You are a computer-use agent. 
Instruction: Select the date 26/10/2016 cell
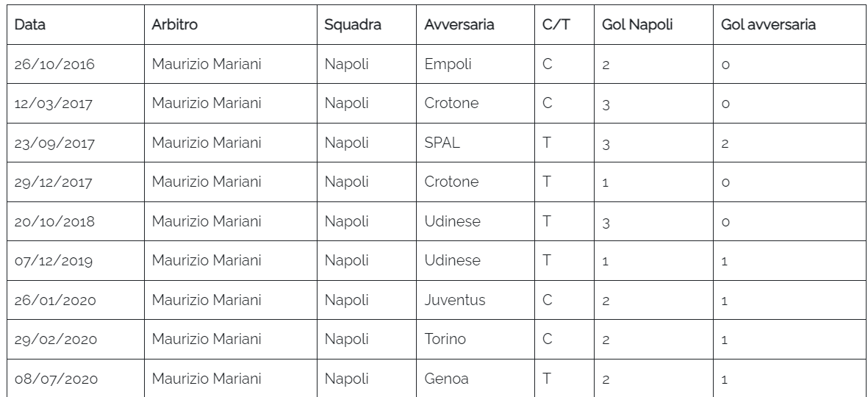[54, 64]
